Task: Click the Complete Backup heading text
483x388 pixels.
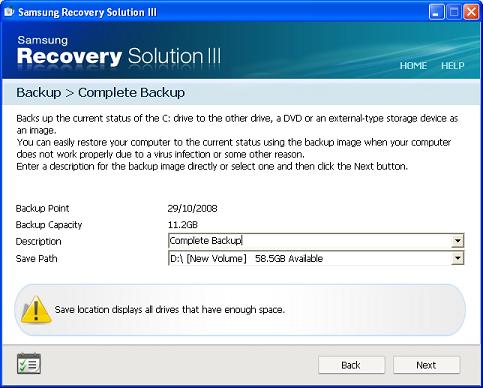Action: click(x=131, y=93)
